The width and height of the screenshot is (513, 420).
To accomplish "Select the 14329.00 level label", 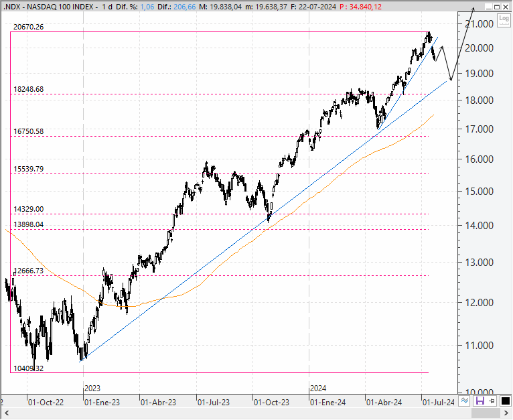I will click(29, 209).
